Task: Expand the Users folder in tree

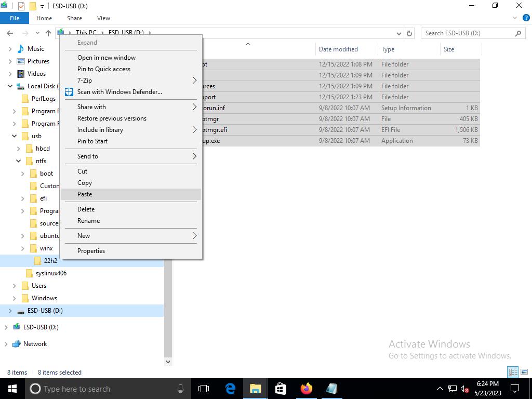Action: point(14,286)
